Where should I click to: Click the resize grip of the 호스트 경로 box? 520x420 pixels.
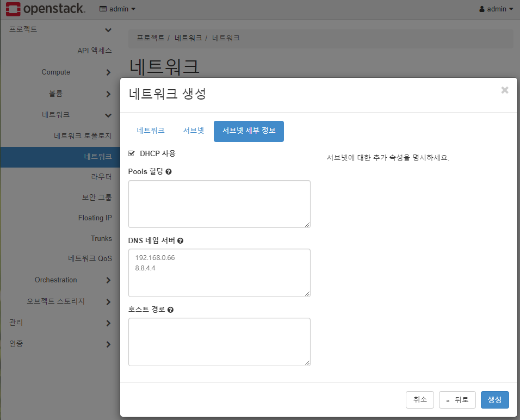click(307, 363)
